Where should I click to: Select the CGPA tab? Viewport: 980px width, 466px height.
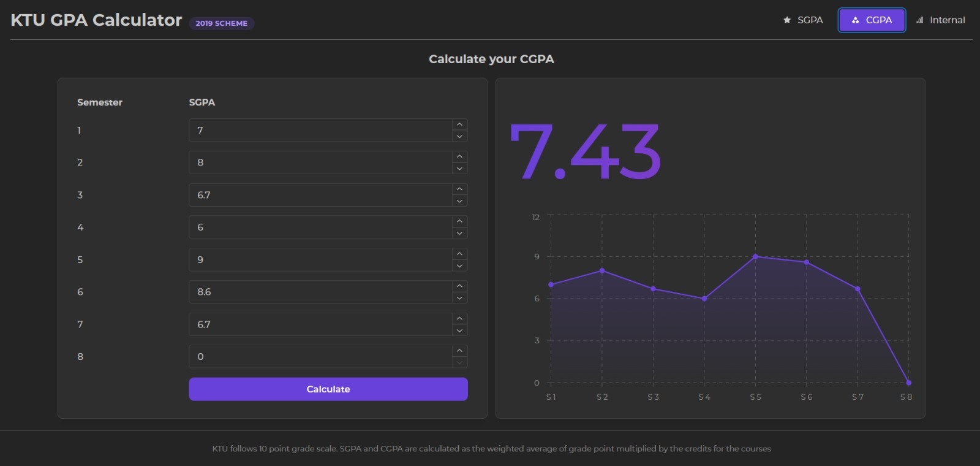point(872,20)
